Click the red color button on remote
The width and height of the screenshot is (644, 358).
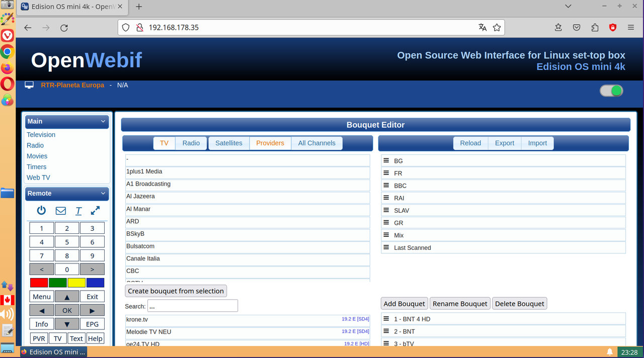39,283
